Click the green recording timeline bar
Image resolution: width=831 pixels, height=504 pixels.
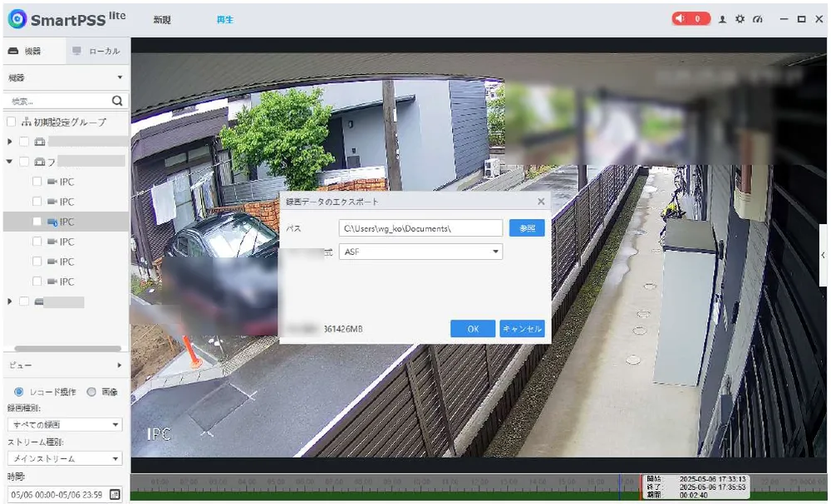tap(385, 497)
